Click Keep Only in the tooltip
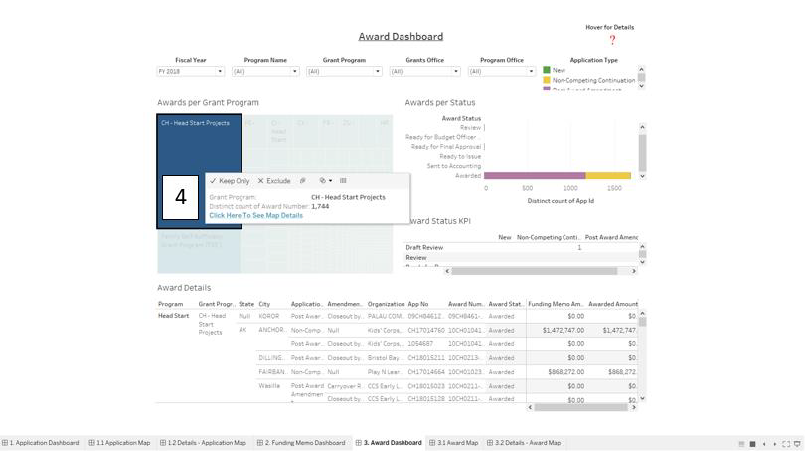This screenshot has height=451, width=805. [229, 181]
